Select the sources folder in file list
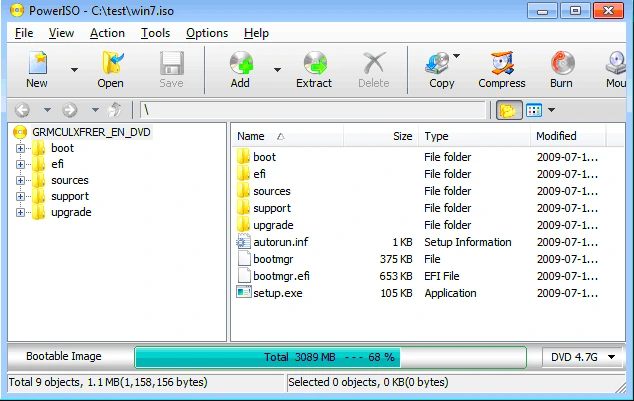The height and width of the screenshot is (401, 634). 272,191
